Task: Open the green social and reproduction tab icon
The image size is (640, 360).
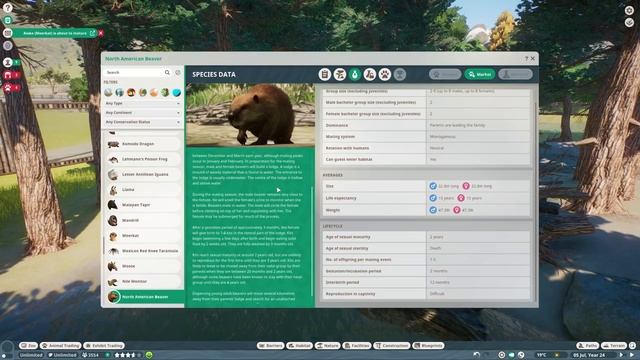Action: click(x=355, y=74)
